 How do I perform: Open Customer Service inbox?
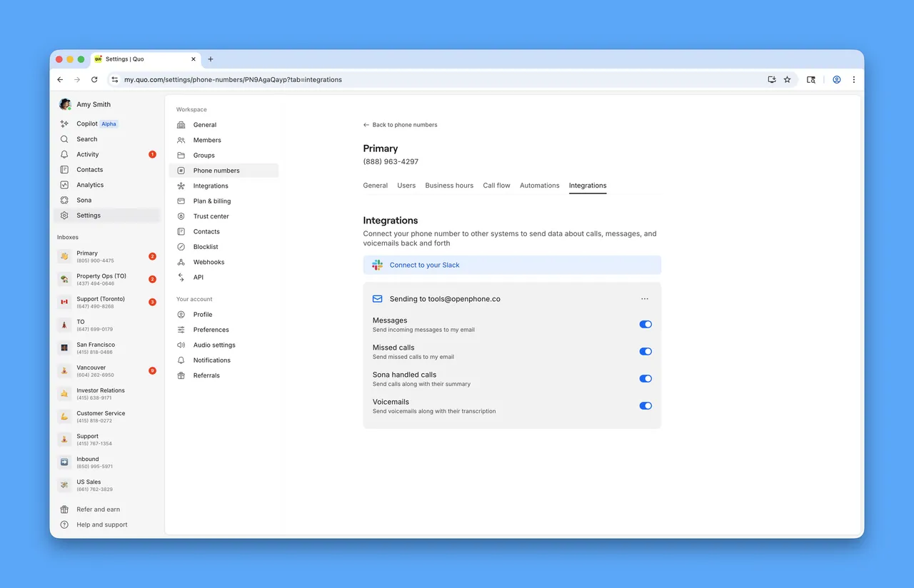107,417
